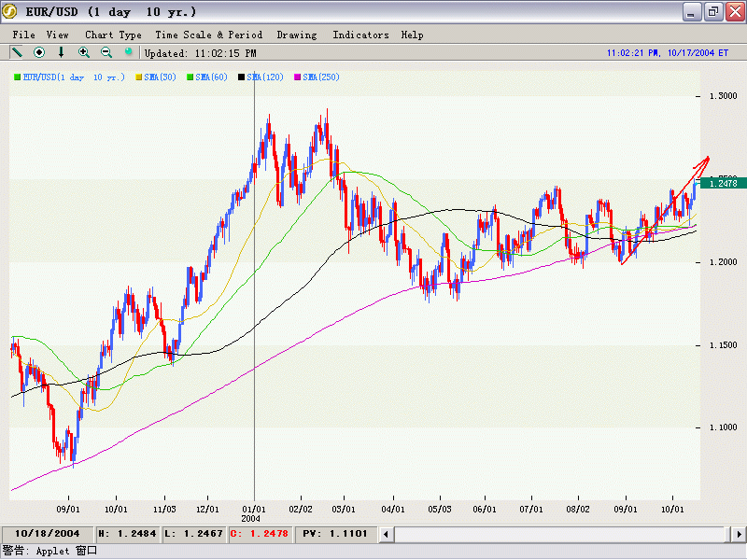Zoom out of the chart
This screenshot has height=560, width=747.
point(106,53)
